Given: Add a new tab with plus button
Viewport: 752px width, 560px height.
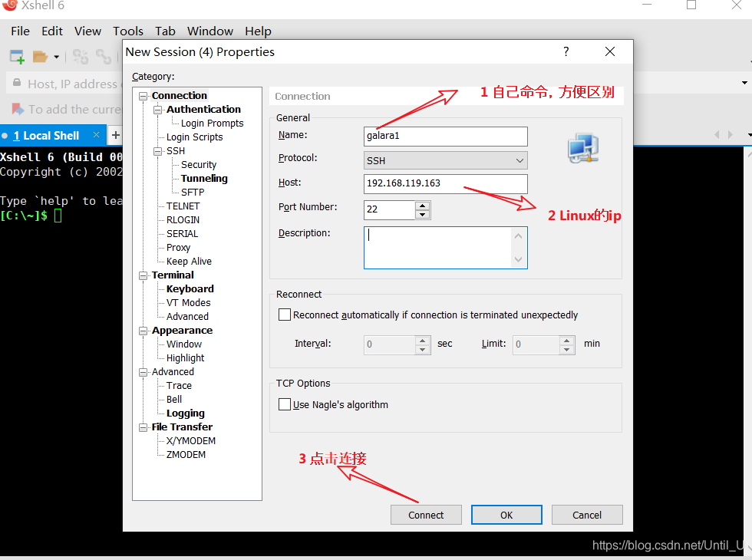Looking at the screenshot, I should [116, 135].
